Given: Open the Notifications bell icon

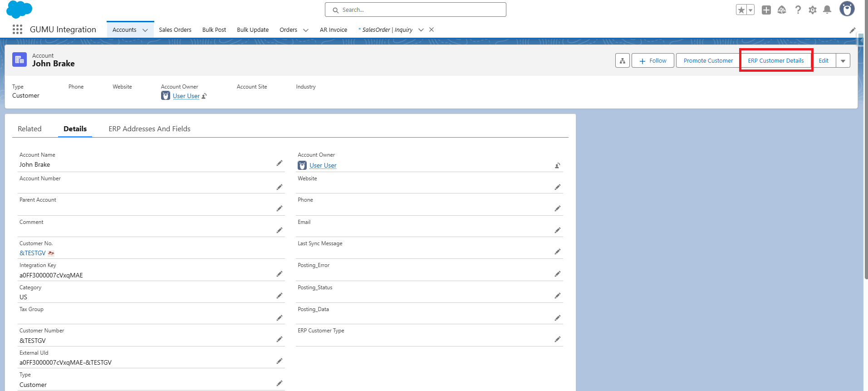Looking at the screenshot, I should tap(827, 10).
